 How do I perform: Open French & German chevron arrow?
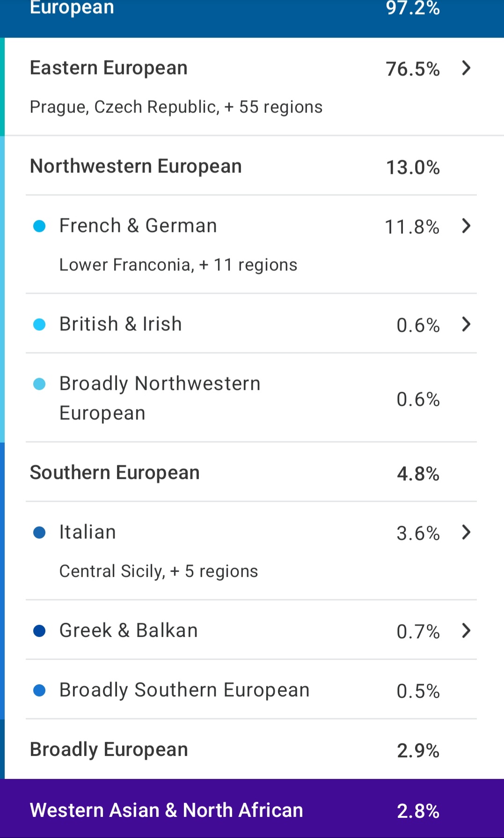coord(466,226)
